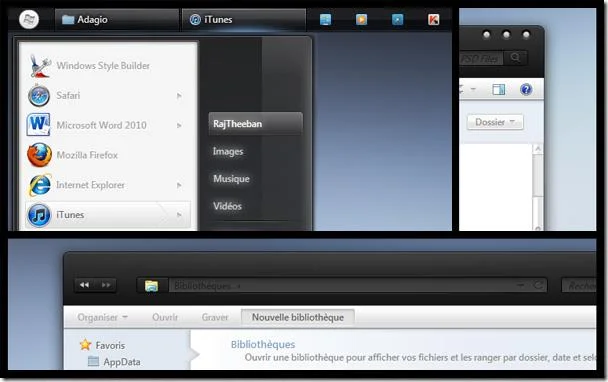This screenshot has height=382, width=608.
Task: Click the magnifier search icon
Action: (x=515, y=58)
